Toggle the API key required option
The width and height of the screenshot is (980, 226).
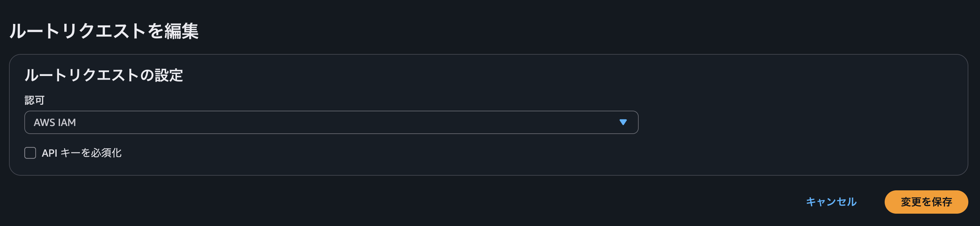(30, 153)
